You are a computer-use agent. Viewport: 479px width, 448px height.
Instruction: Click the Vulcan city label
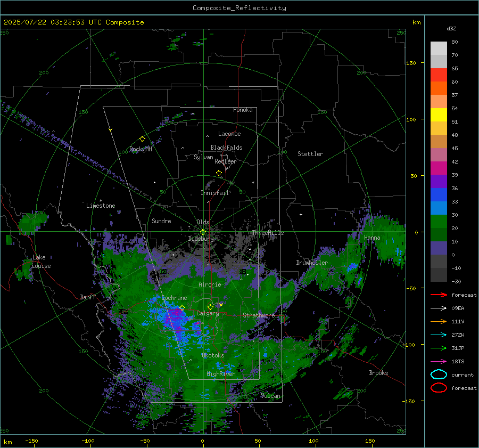pyautogui.click(x=270, y=396)
